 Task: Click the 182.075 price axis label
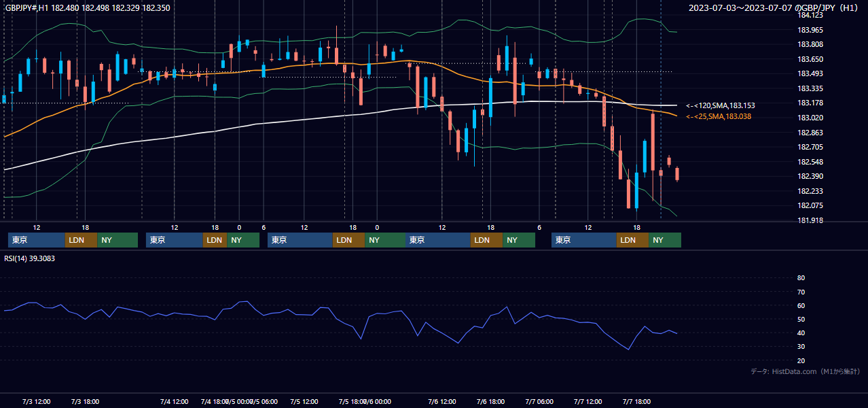810,205
